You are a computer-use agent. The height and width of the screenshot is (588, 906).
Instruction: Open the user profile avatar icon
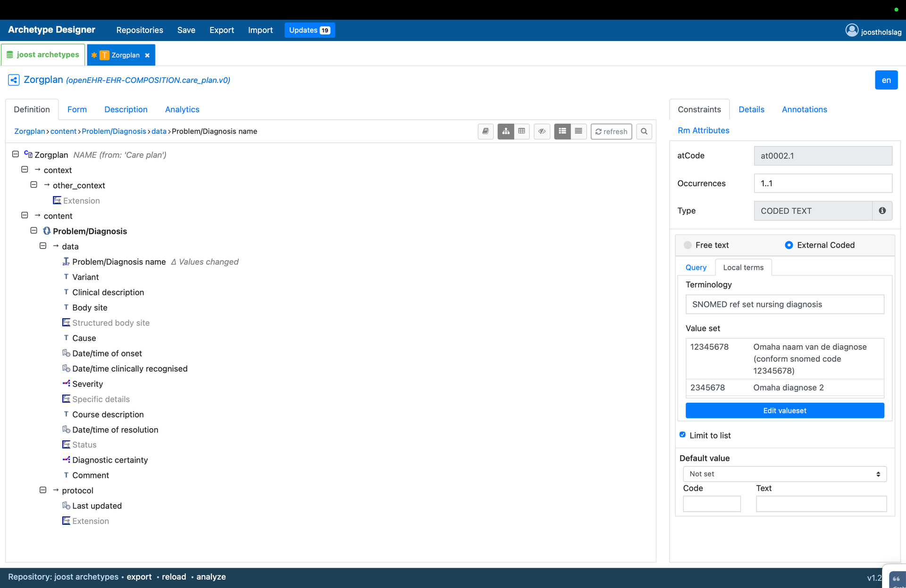pos(852,31)
